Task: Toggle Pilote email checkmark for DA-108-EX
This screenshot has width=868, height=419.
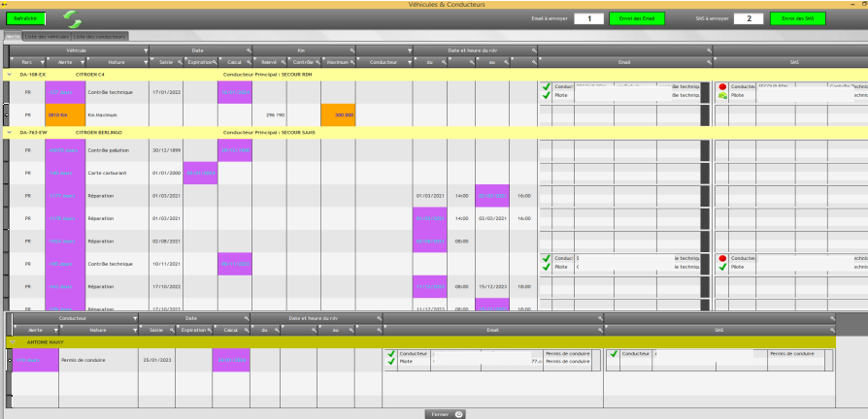Action: click(x=547, y=95)
